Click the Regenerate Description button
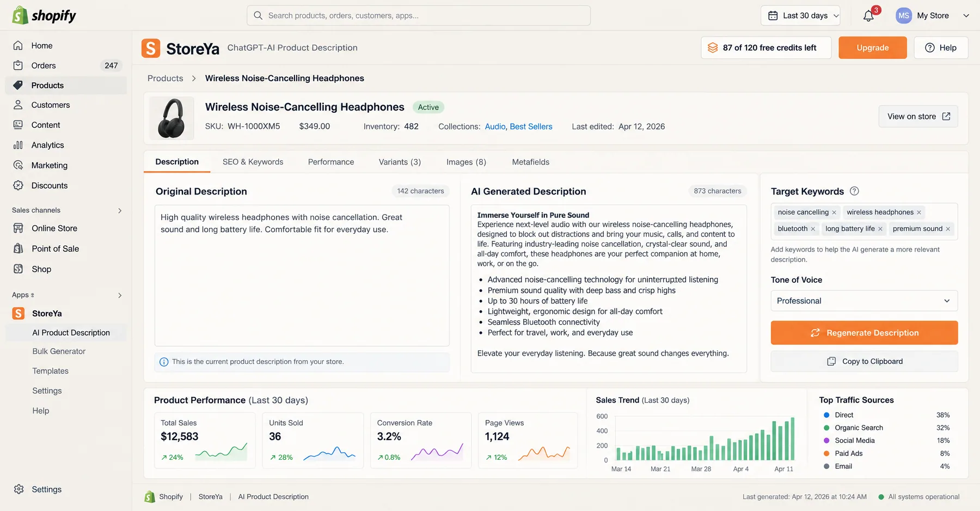Screen dimensions: 980x511 click(864, 333)
